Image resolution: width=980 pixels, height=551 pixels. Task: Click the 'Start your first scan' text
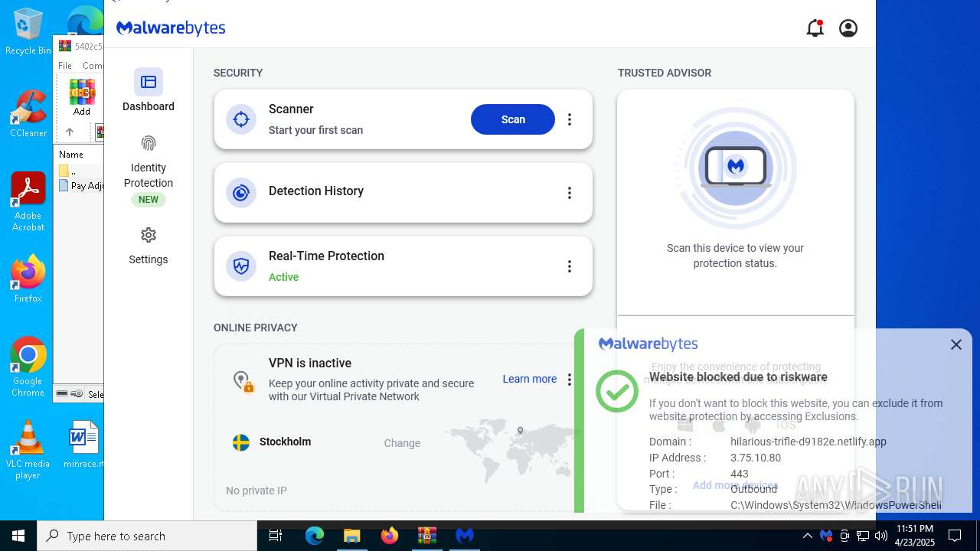pyautogui.click(x=315, y=130)
